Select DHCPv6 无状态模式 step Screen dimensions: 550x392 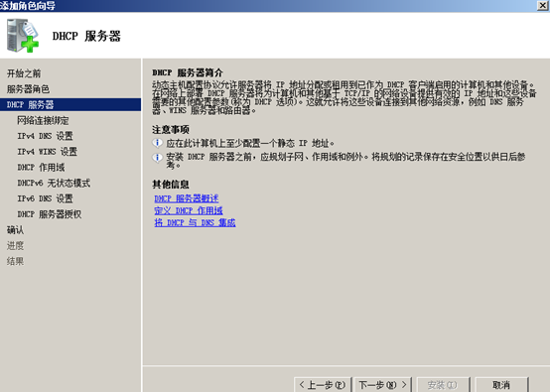click(x=54, y=183)
